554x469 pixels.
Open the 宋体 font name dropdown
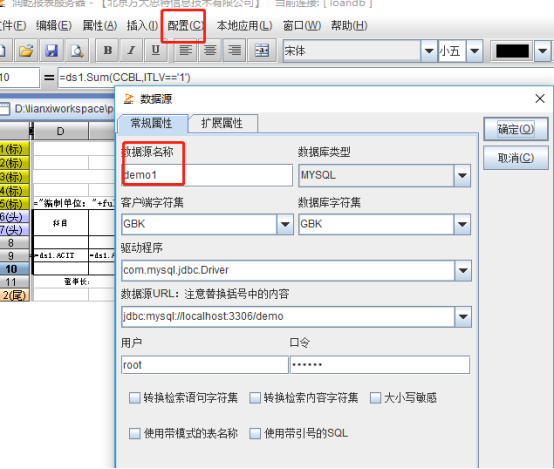point(429,51)
